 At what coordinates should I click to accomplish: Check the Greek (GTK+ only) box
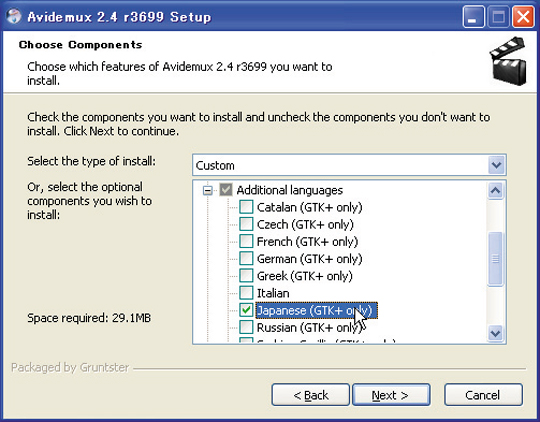[x=246, y=276]
